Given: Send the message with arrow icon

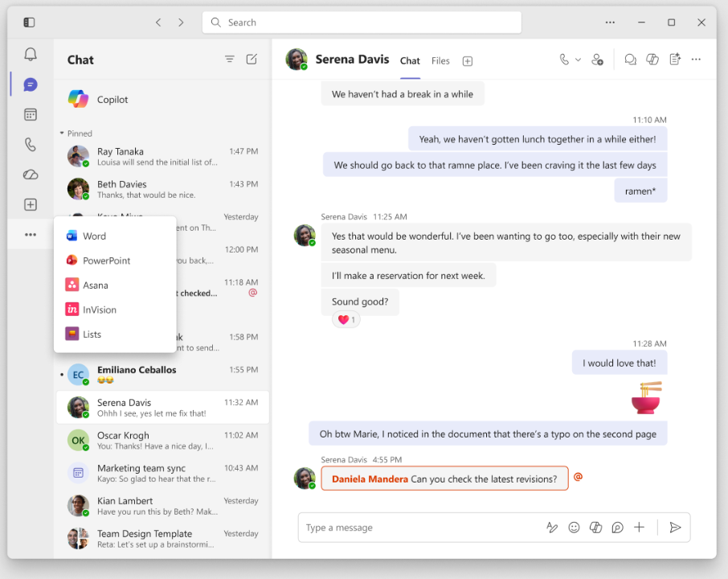Looking at the screenshot, I should tap(675, 528).
